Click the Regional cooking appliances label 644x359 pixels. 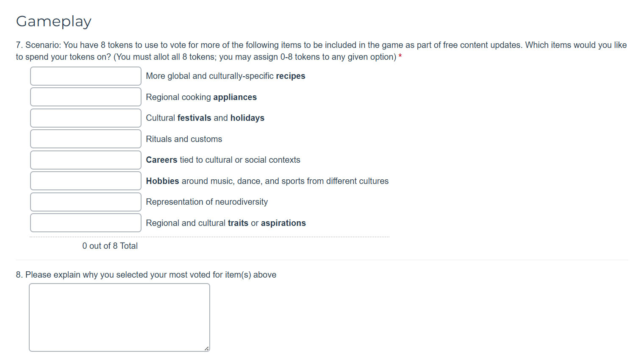(x=201, y=97)
